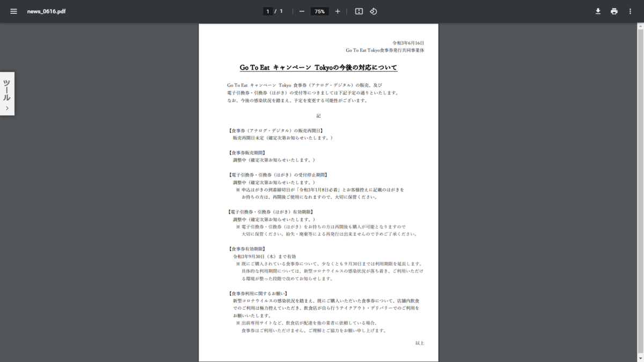Click the document heading Go To Eat キャンペーン
644x362 pixels.
pyautogui.click(x=318, y=68)
